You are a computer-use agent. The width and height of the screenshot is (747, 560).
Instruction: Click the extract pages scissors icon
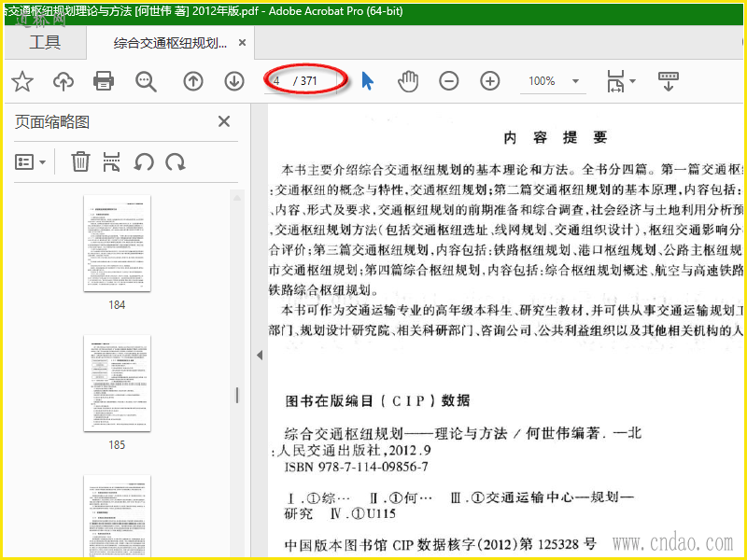(111, 161)
